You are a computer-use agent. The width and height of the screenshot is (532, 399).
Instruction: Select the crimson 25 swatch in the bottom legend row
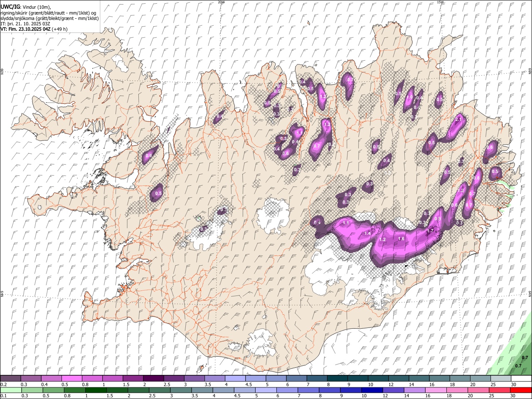tap(499, 390)
